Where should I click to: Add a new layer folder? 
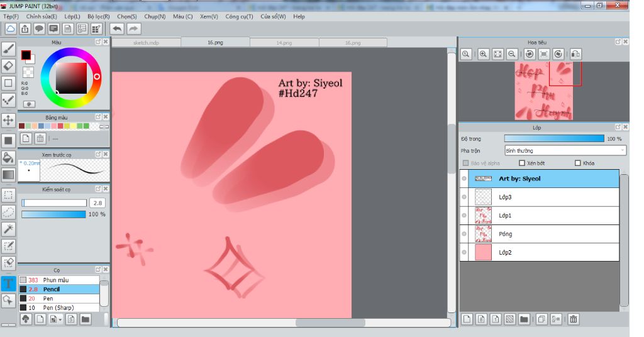tap(524, 319)
